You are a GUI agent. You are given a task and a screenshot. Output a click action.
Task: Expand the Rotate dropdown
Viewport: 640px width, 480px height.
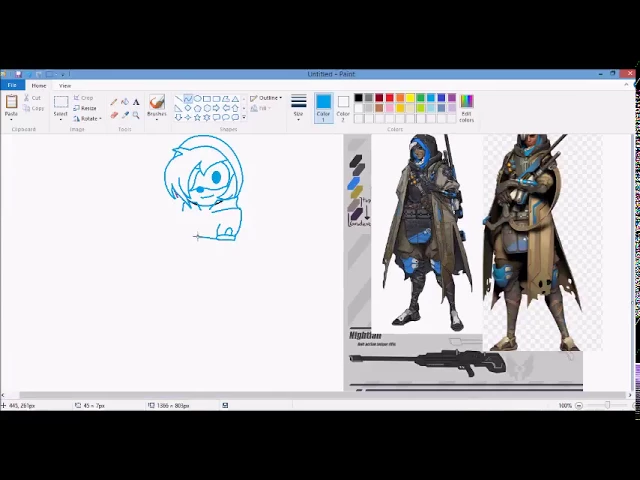click(89, 118)
